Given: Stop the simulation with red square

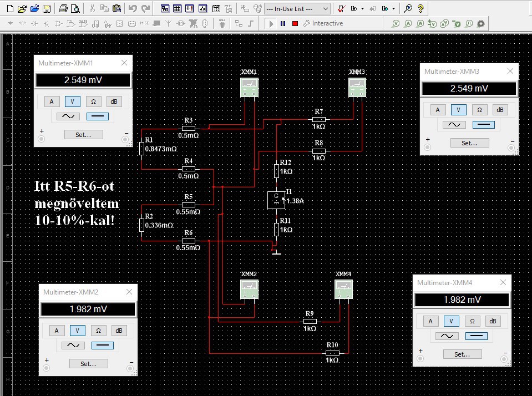Looking at the screenshot, I should point(295,24).
